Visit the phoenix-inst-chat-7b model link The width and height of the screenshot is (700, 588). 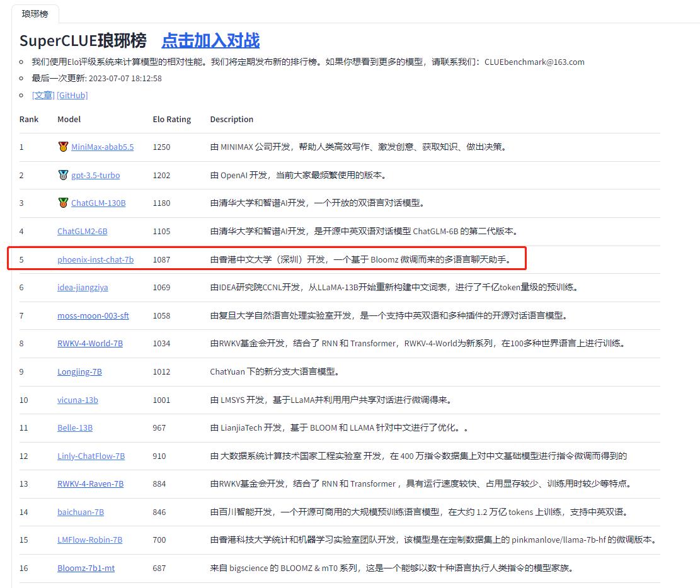[x=96, y=259]
